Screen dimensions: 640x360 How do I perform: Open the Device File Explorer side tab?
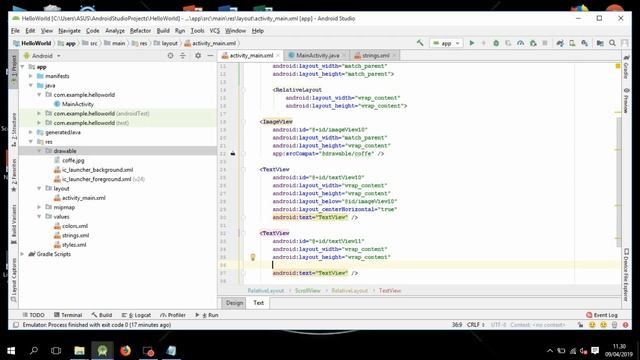tap(626, 275)
